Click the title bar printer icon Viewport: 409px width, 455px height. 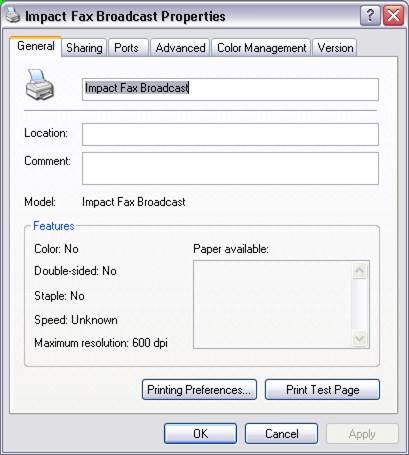[x=12, y=15]
